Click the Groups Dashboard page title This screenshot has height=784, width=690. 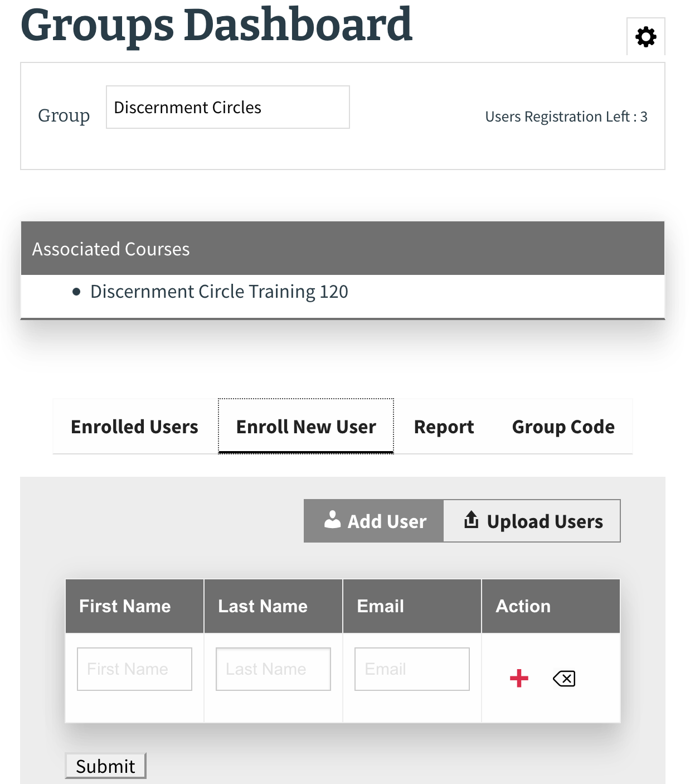click(x=216, y=25)
